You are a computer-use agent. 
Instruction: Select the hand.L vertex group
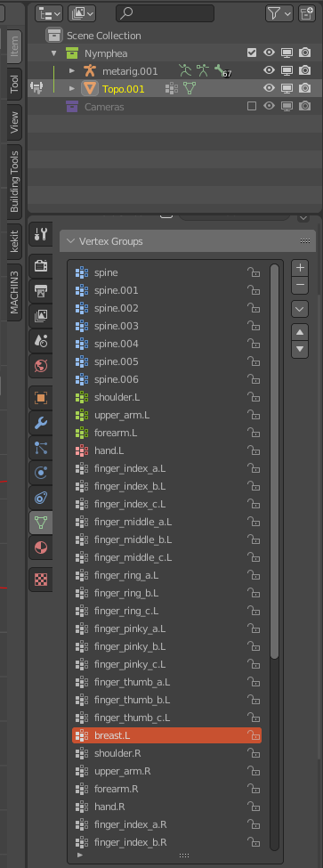pyautogui.click(x=166, y=450)
